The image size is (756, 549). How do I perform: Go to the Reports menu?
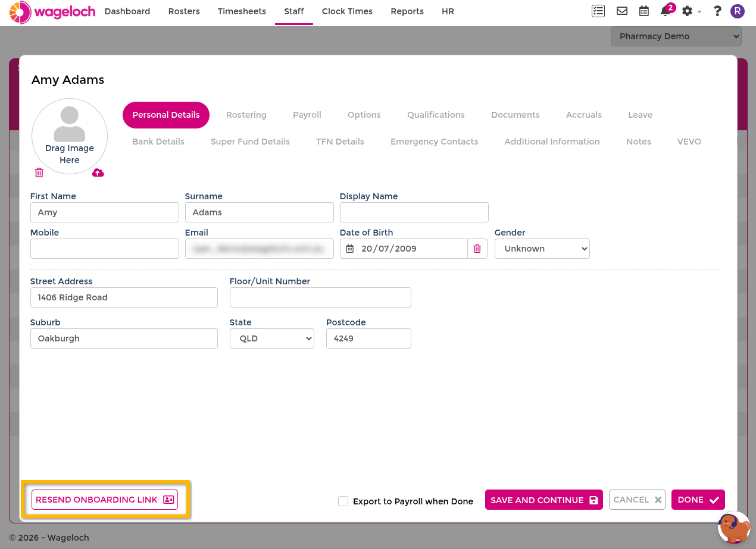point(407,11)
